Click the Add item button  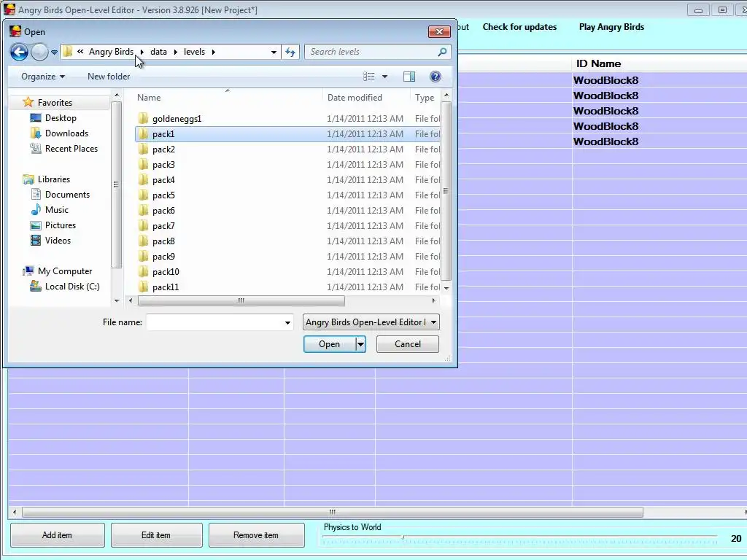[57, 535]
